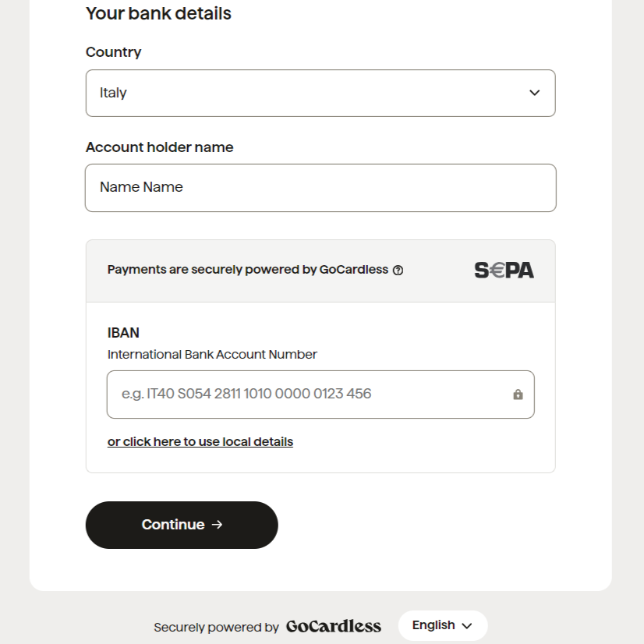Expand the English language selector
This screenshot has width=644, height=644.
tap(442, 625)
